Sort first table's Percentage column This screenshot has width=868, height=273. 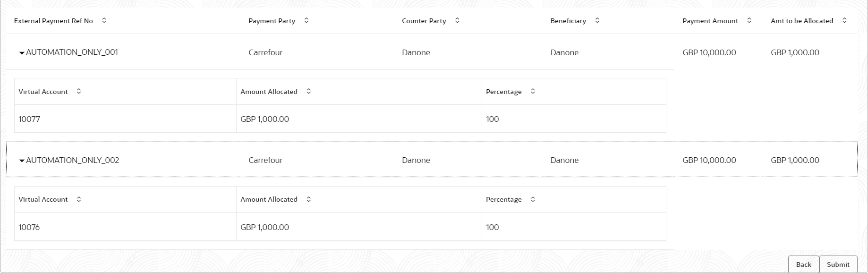click(533, 91)
